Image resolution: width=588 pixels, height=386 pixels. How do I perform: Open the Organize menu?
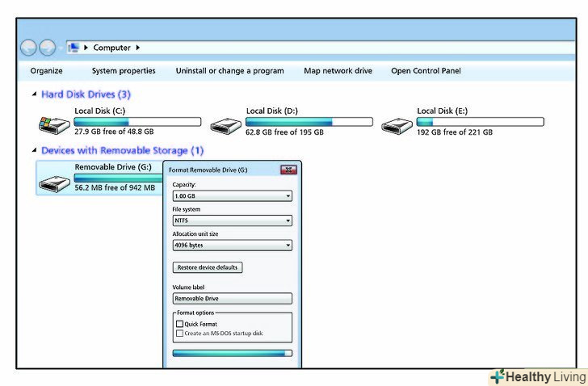coord(46,71)
